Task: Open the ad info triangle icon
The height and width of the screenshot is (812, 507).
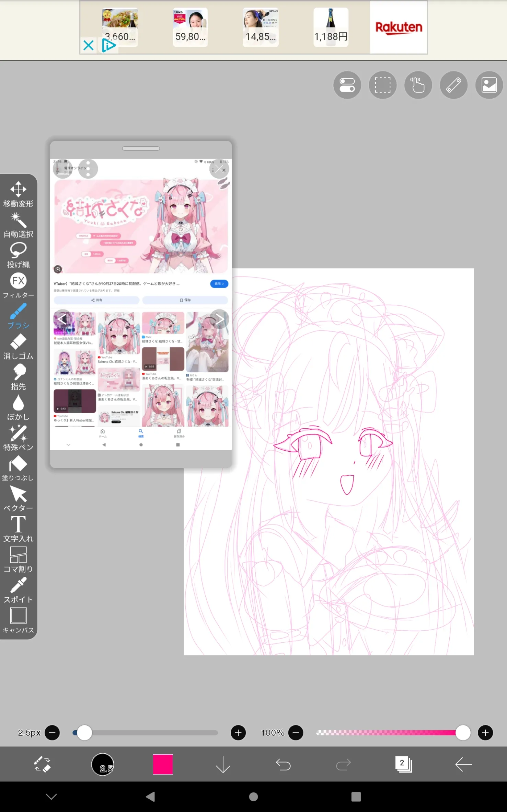Action: pyautogui.click(x=109, y=45)
